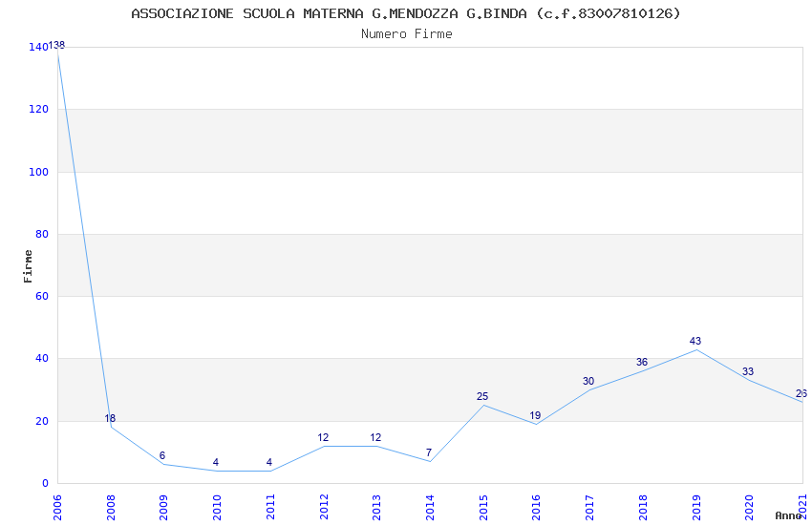Click the y-axis value 120
This screenshot has height=525, width=812.
click(x=38, y=109)
